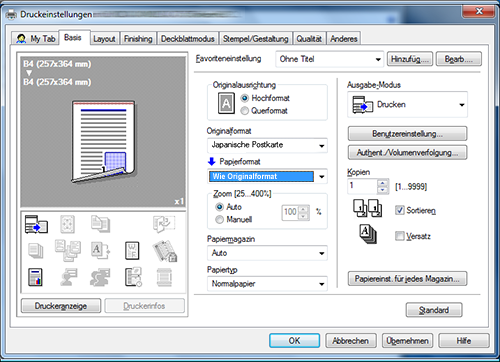The image size is (500, 362).
Task: Select Manuell zoom option
Action: [219, 219]
